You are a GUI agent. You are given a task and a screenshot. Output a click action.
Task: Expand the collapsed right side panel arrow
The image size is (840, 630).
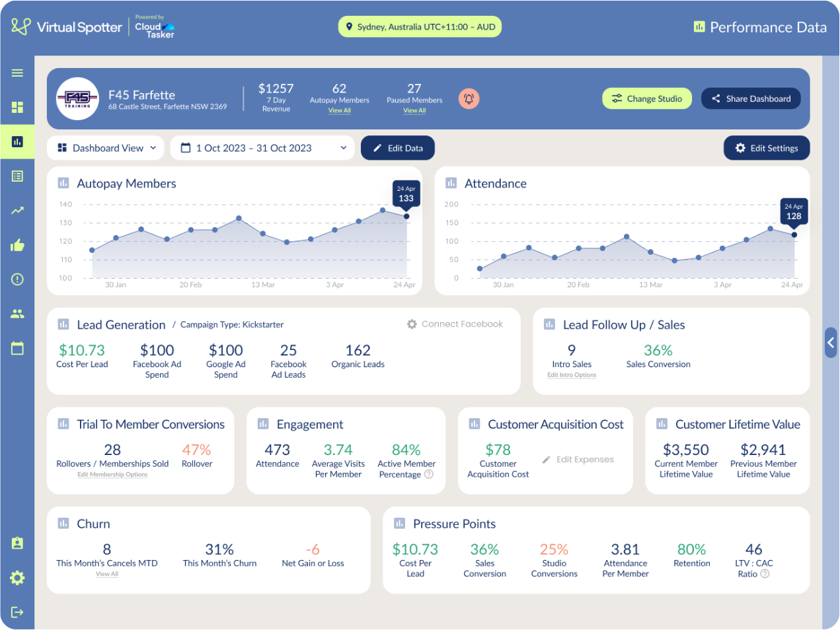click(831, 342)
